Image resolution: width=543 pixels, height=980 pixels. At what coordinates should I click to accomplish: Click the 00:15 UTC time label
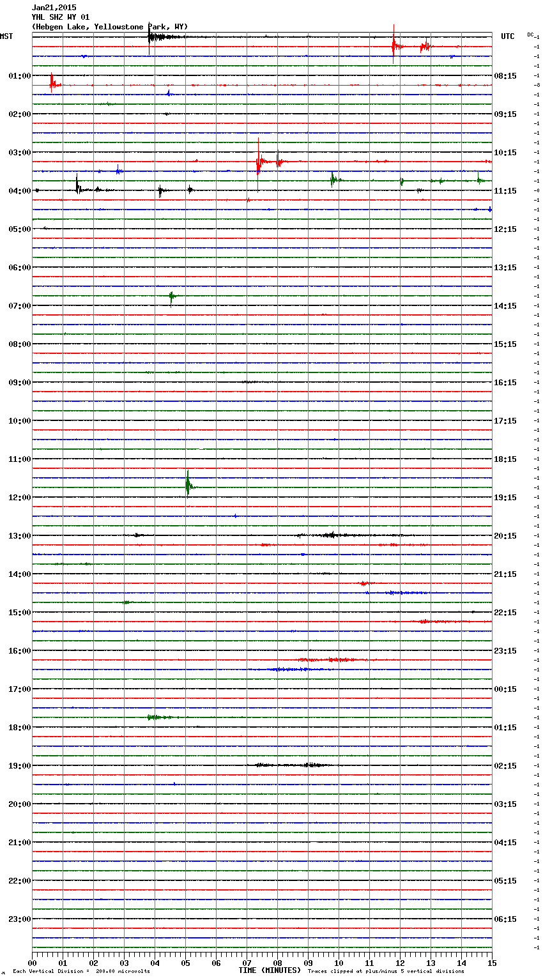tap(505, 689)
